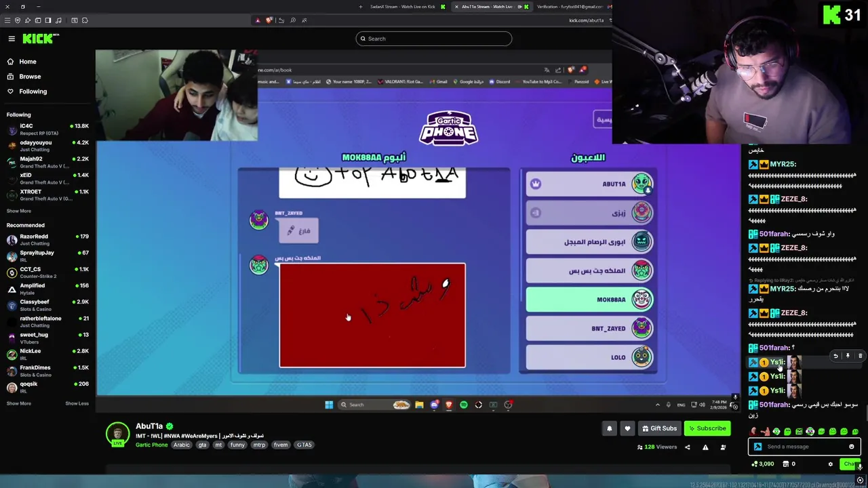868x488 pixels.
Task: Select the gta tag
Action: (x=202, y=445)
